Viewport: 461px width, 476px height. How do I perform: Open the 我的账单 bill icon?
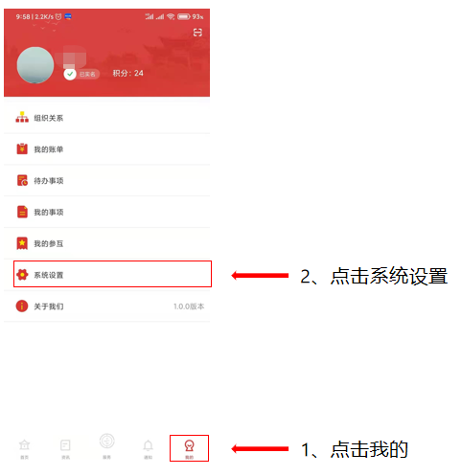pos(22,148)
